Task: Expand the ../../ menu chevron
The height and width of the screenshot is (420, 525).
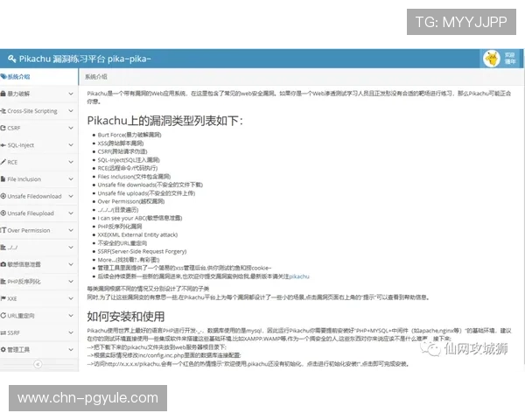Action: [71, 248]
